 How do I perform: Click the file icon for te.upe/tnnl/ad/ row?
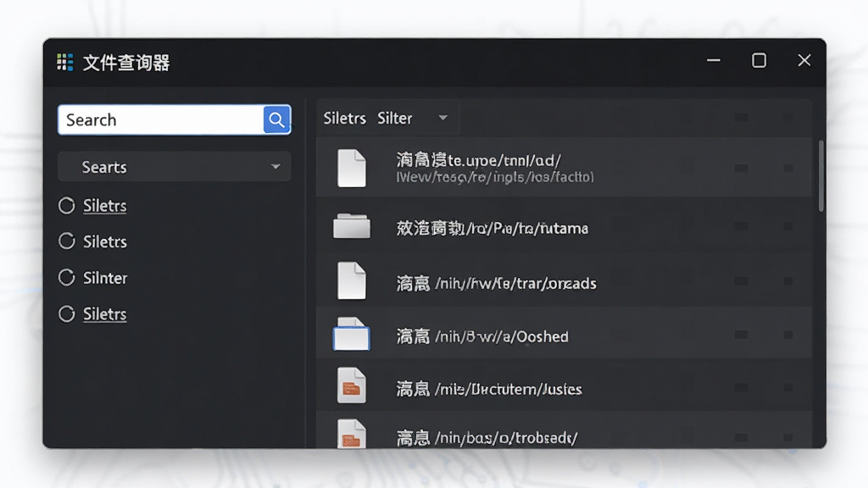click(352, 169)
